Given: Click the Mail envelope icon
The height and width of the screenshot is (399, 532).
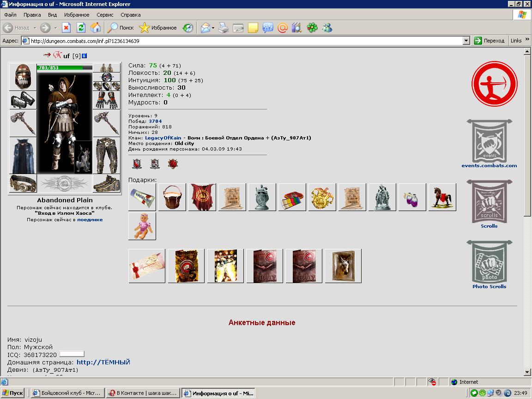Looking at the screenshot, I should [205, 28].
